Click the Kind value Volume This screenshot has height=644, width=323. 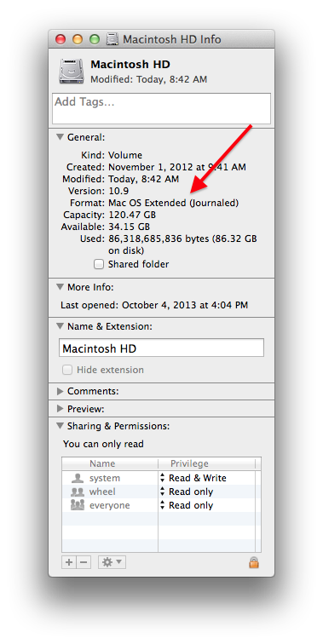click(x=125, y=155)
